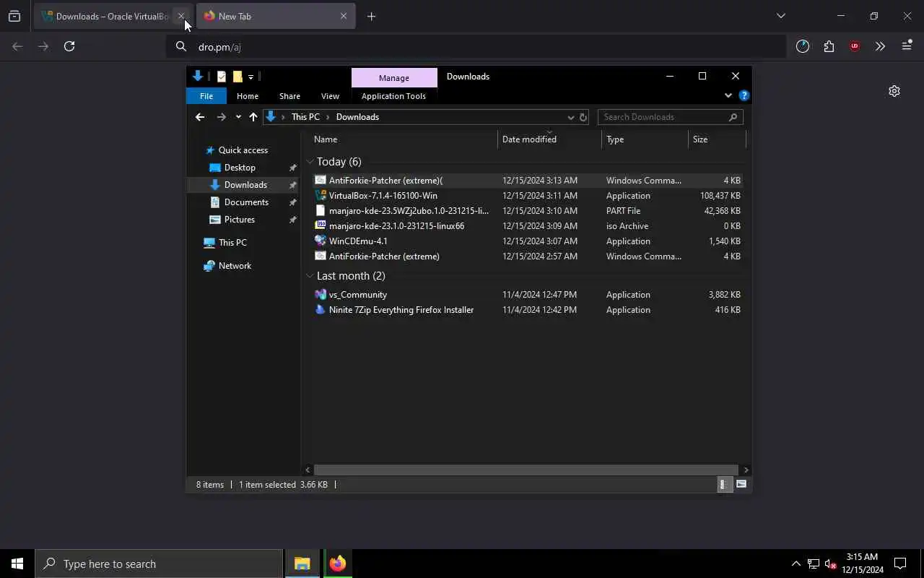Sort files by Date modified column
The height and width of the screenshot is (578, 924).
[549, 139]
